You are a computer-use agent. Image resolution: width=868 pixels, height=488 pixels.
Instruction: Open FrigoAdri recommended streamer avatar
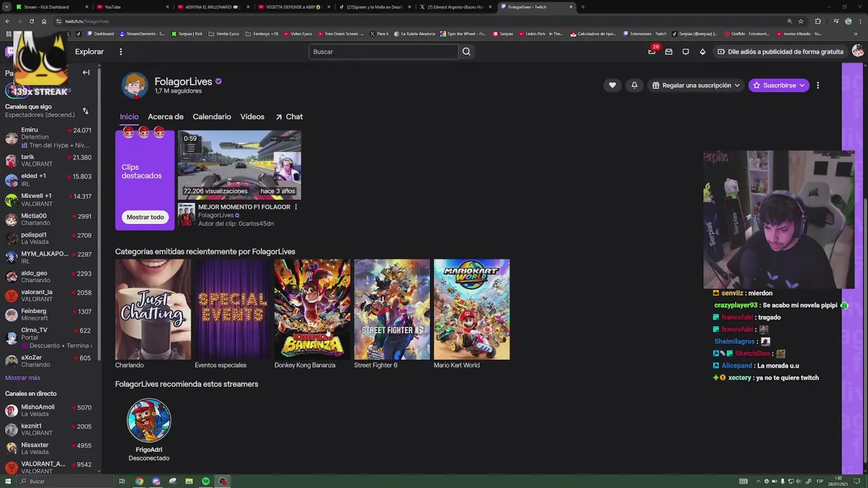coord(149,420)
